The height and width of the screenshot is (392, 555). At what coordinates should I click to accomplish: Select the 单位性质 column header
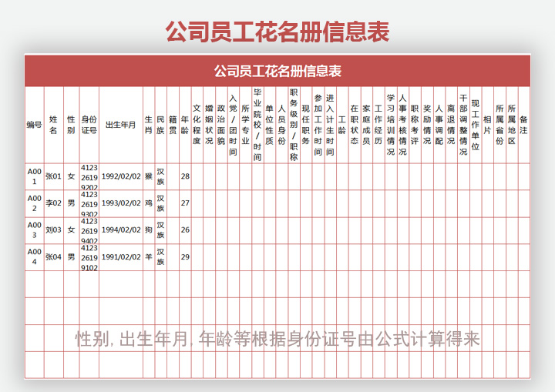coord(269,125)
